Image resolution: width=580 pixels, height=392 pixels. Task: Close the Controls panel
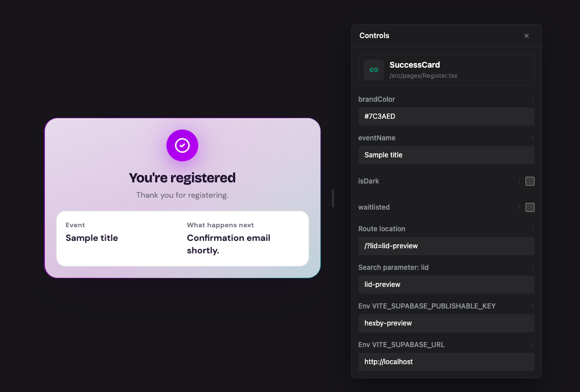click(527, 36)
